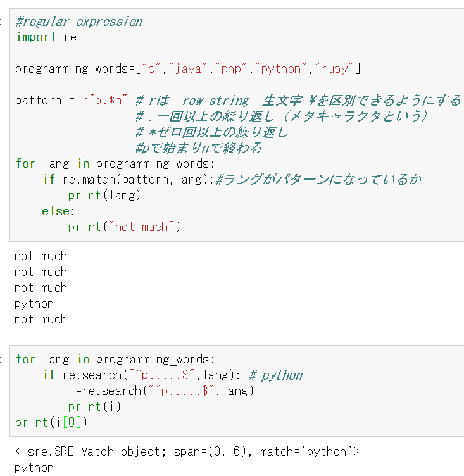Click the last 'not much' output line
Viewport: 464px width, 476px height.
41,320
